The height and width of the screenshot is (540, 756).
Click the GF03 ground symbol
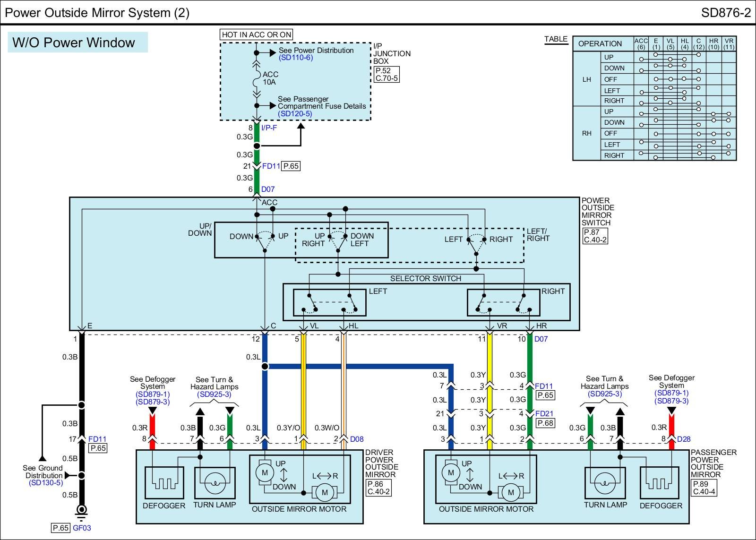point(82,510)
